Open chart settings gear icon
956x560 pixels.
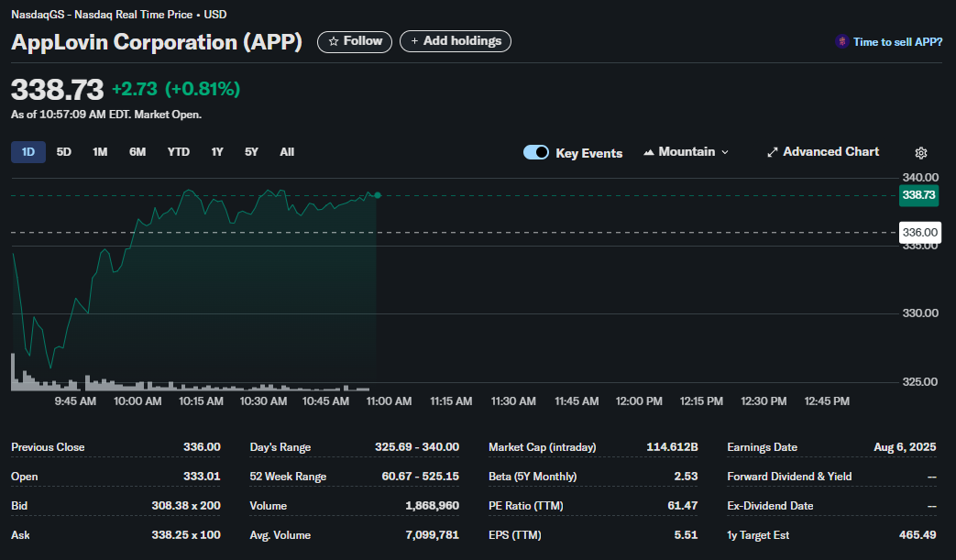point(920,153)
